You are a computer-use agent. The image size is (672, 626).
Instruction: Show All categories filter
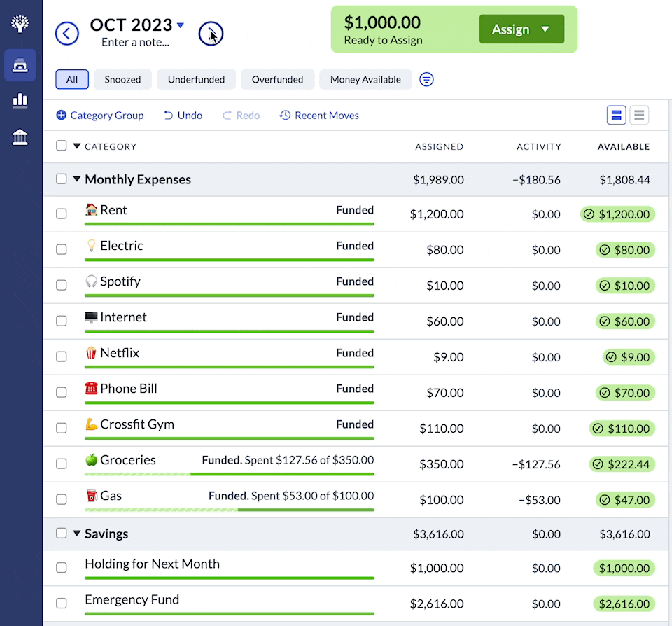[72, 79]
